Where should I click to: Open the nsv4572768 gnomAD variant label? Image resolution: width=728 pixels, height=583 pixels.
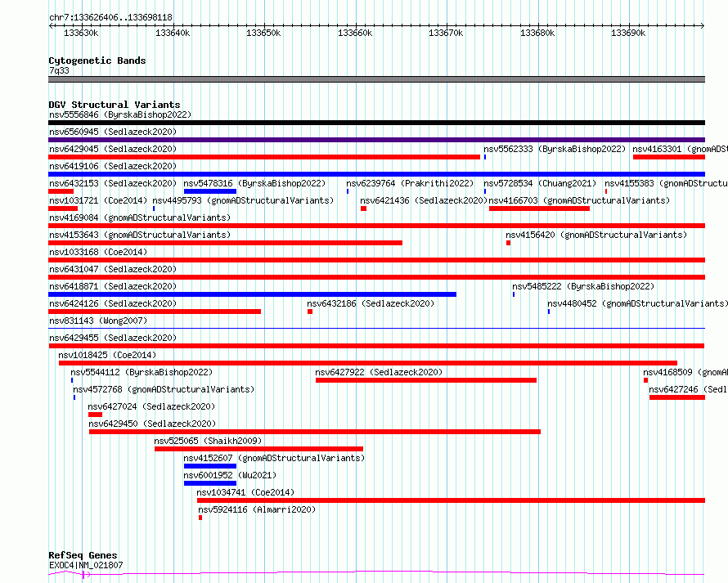click(x=164, y=389)
